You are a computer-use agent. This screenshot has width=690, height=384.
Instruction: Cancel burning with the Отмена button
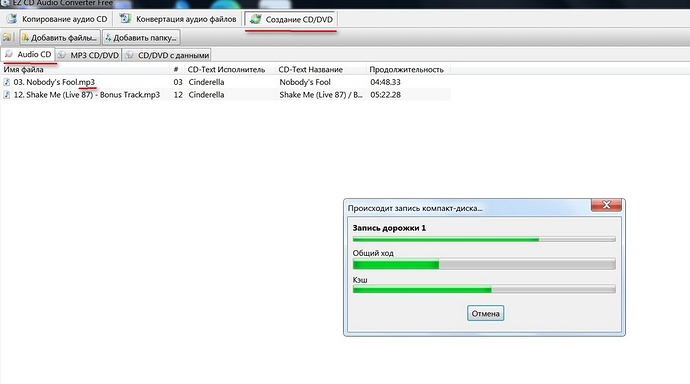(485, 313)
